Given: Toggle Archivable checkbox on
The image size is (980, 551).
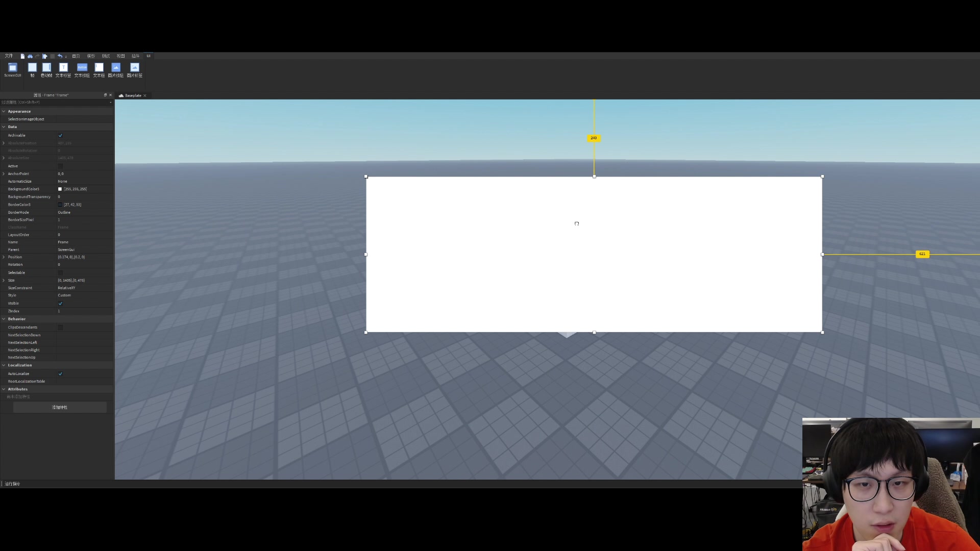Looking at the screenshot, I should click(60, 135).
